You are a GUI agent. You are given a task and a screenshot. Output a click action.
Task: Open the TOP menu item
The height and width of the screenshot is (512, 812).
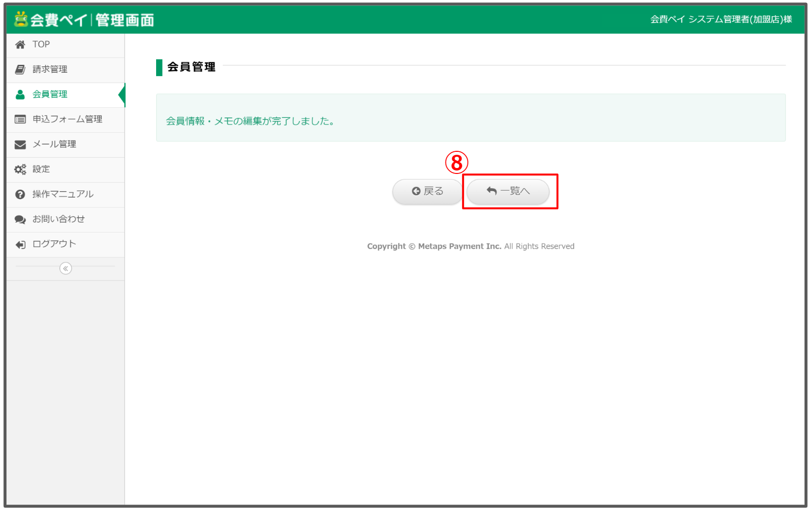(x=41, y=44)
